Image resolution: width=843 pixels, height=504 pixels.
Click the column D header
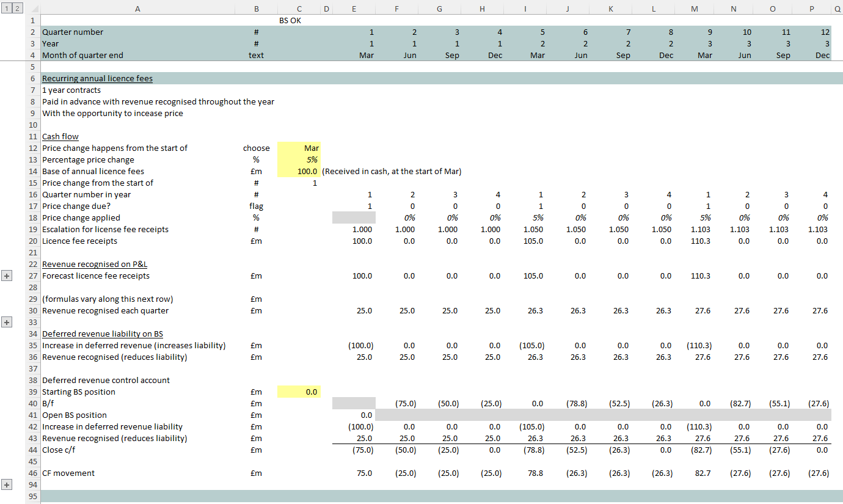(x=326, y=9)
